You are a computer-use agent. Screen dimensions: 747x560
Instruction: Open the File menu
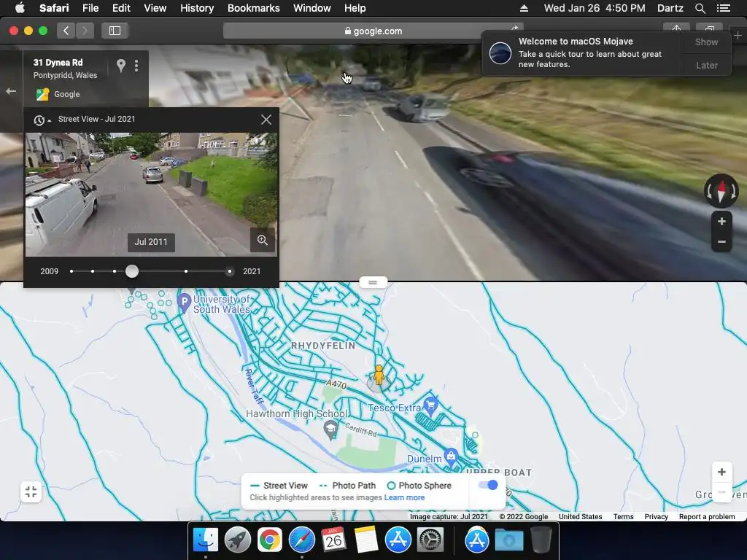[90, 8]
